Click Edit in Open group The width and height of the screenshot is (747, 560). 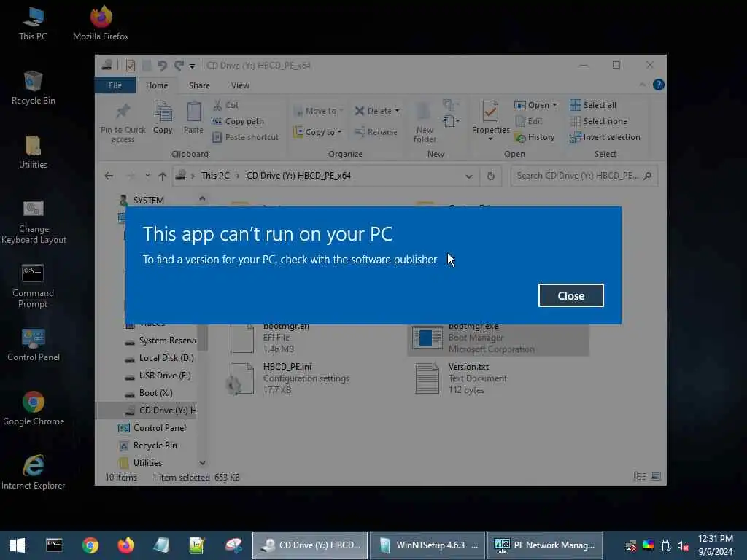529,121
